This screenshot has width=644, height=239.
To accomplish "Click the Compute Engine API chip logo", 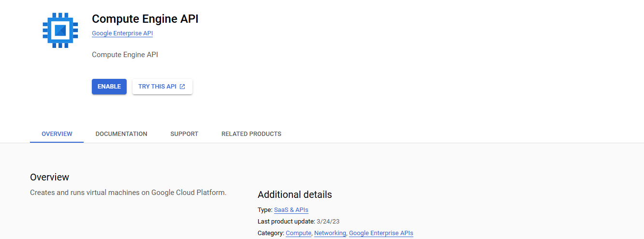I will click(x=60, y=30).
